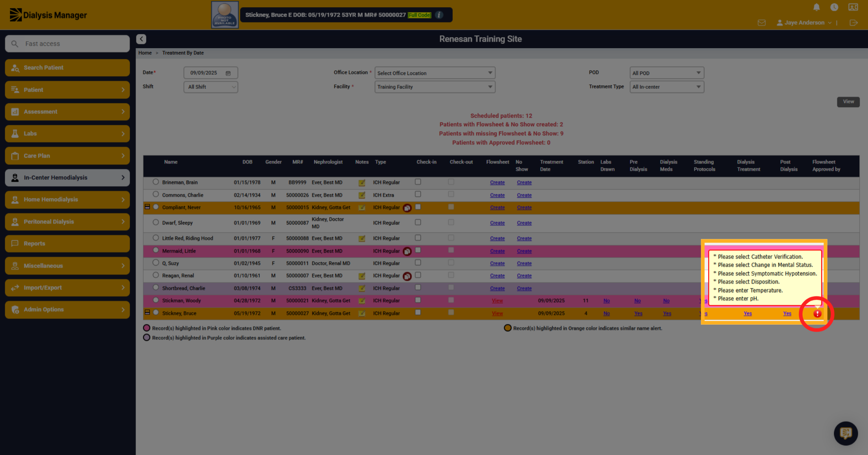The width and height of the screenshot is (868, 455).
Task: Collapse the Stickney, Bruce row expander
Action: [x=147, y=312]
